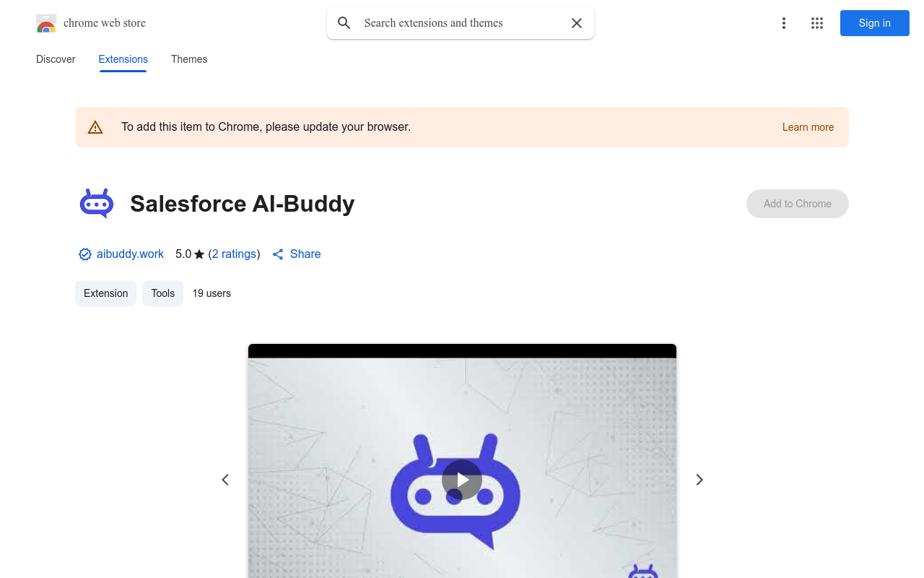Open the aibuddy.work publisher link
This screenshot has width=924, height=578.
[x=130, y=254]
